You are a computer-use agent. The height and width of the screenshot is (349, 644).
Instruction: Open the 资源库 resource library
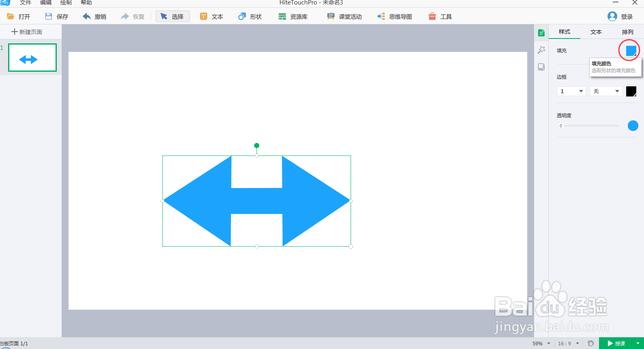[x=293, y=16]
